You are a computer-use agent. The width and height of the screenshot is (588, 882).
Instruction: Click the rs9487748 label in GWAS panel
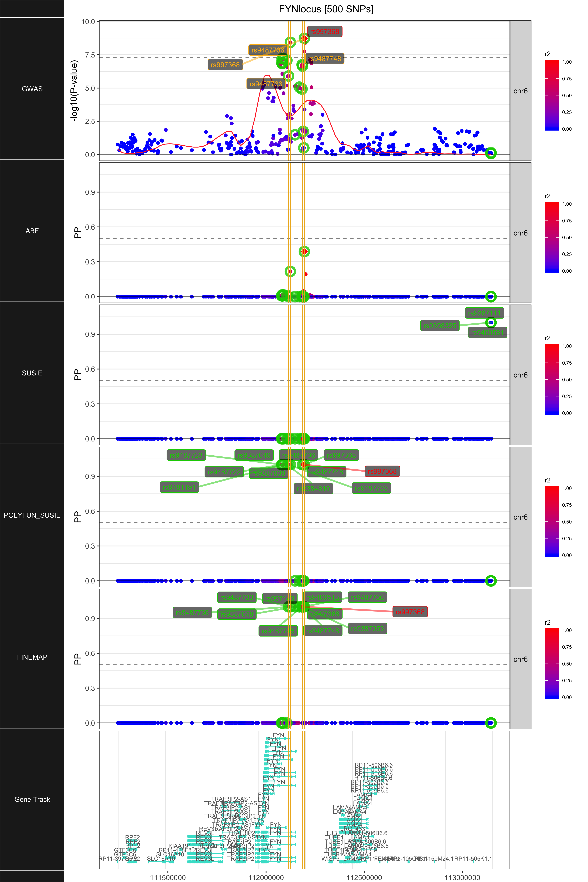click(x=325, y=59)
